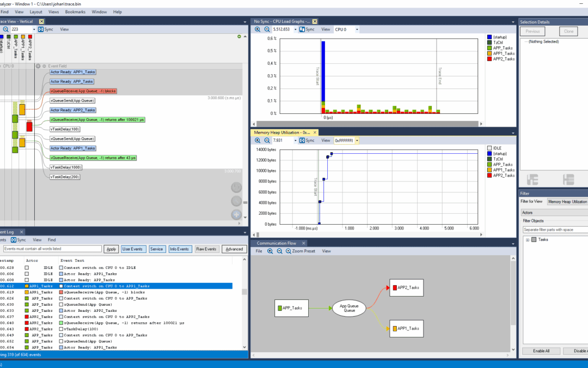Toggle [startup] in Memory Heap legend
Image resolution: width=588 pixels, height=368 pixels.
click(x=489, y=154)
